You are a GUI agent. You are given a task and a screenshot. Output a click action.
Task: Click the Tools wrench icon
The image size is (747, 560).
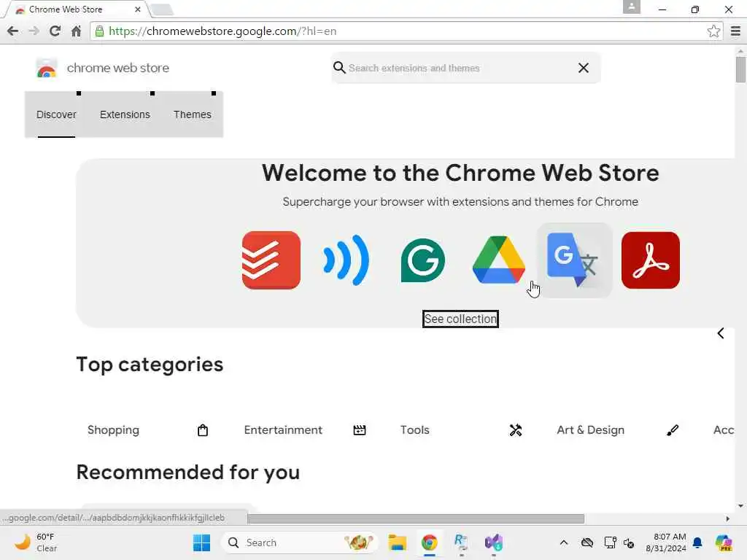[516, 430]
